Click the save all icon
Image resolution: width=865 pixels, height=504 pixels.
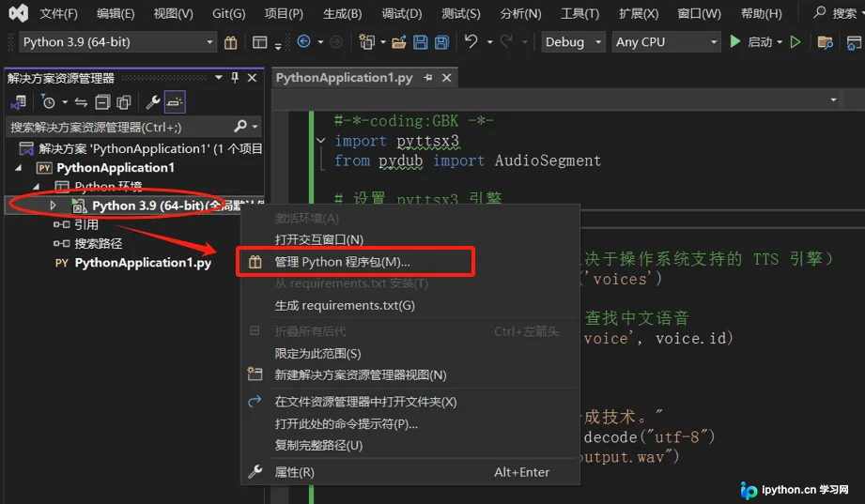click(441, 42)
